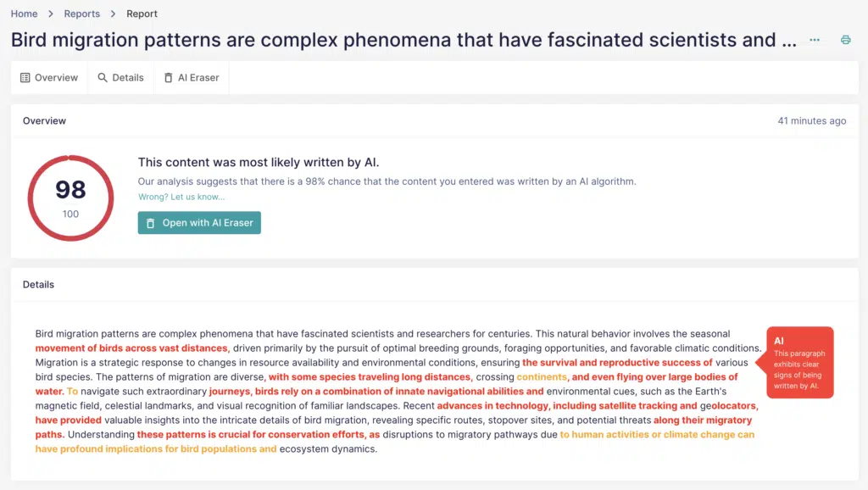Click the Overview tab grid icon
The width and height of the screenshot is (868, 490).
point(25,77)
